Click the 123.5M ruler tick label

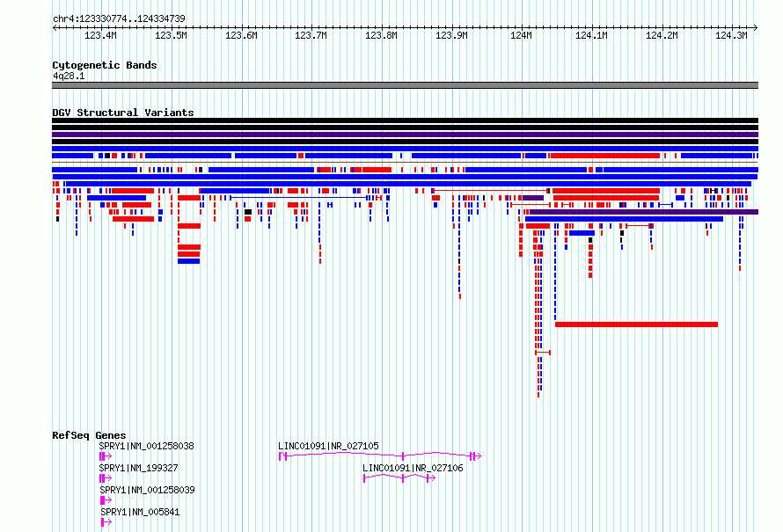tap(171, 35)
